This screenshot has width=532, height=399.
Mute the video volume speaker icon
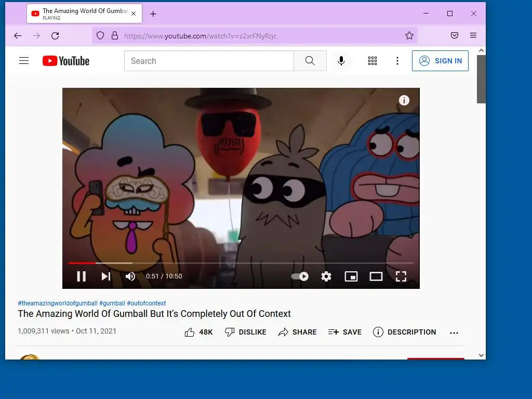[130, 276]
